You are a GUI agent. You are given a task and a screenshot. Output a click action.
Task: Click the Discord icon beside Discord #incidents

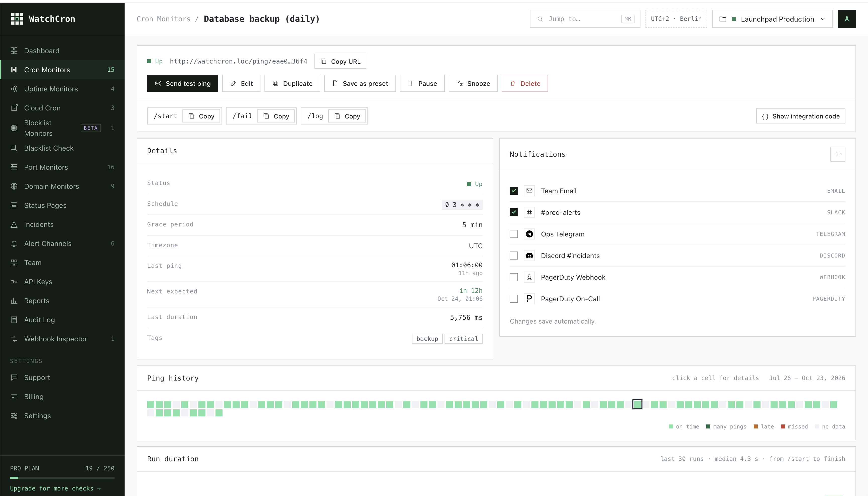tap(529, 256)
